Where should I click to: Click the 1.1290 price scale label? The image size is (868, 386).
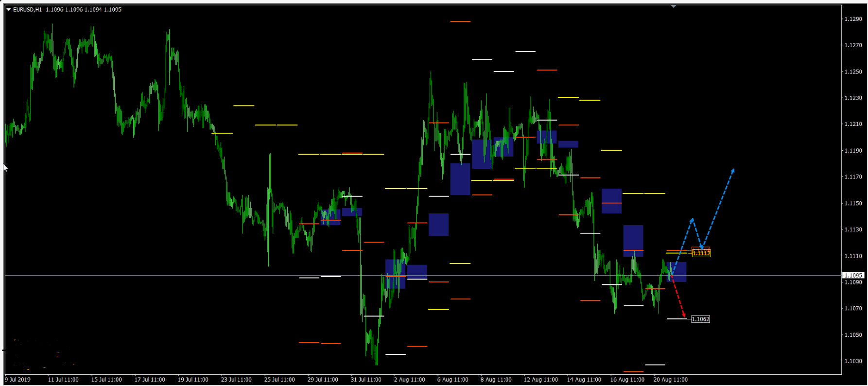853,19
